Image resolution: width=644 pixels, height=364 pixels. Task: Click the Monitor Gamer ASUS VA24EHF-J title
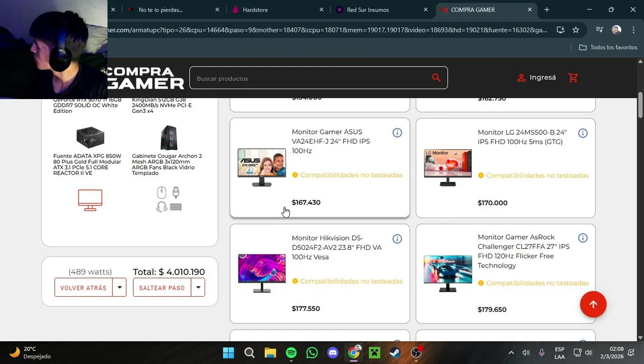click(x=331, y=141)
